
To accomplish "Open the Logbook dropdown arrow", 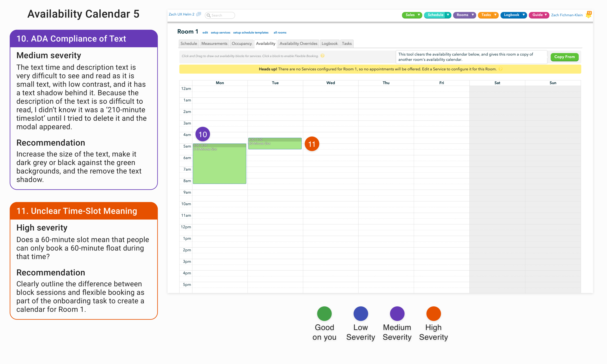I will coord(523,15).
